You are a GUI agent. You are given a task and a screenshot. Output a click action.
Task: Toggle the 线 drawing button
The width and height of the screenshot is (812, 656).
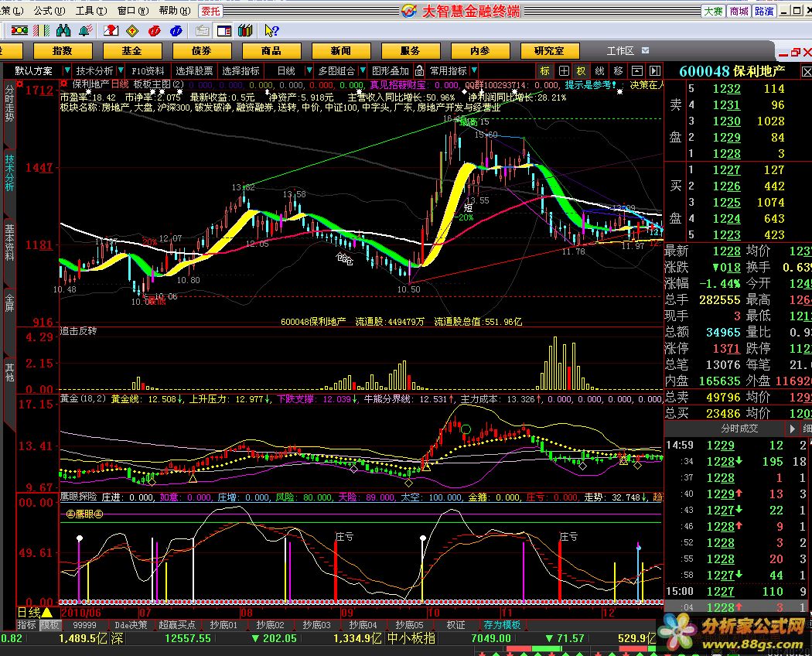599,71
